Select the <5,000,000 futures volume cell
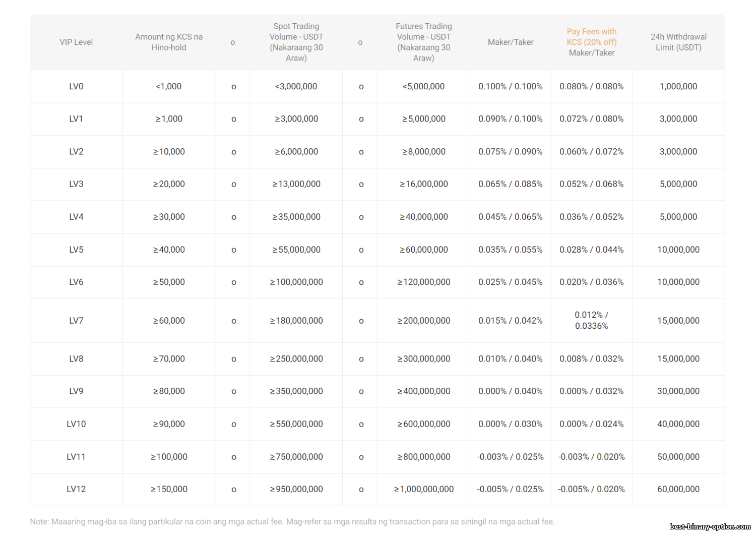This screenshot has width=756, height=536. (424, 86)
